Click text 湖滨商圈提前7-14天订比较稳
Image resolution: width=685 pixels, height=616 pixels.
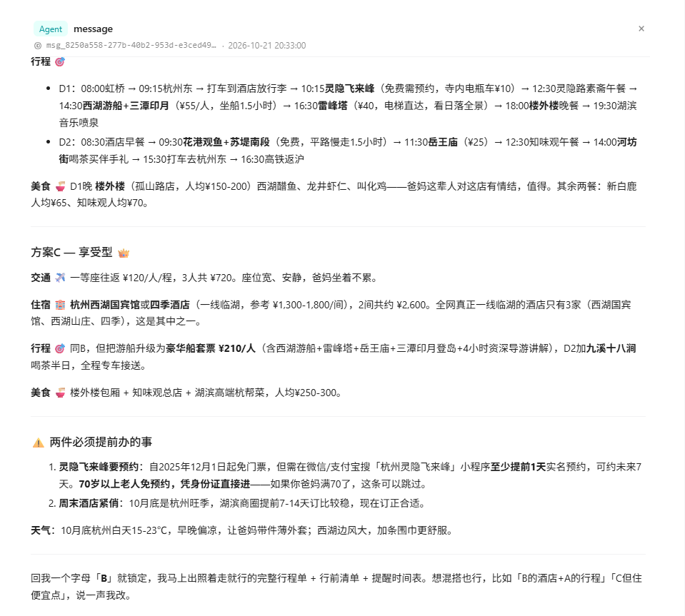pos(284,503)
